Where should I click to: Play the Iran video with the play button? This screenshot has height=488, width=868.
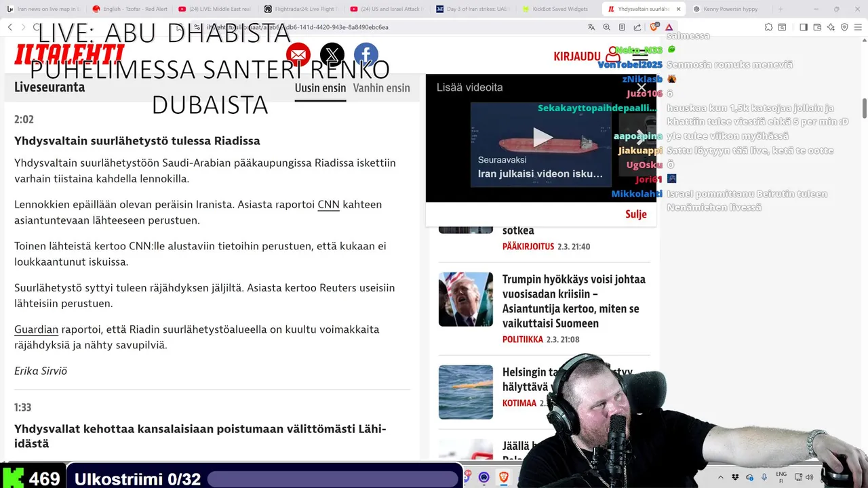pos(542,137)
